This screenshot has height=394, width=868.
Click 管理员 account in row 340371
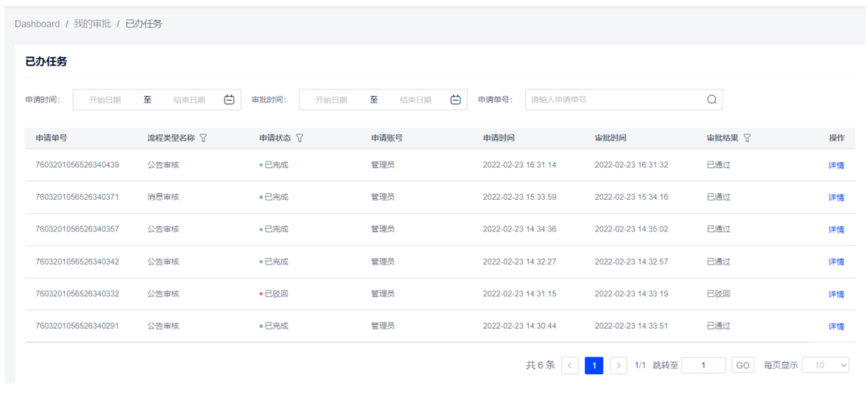click(383, 197)
